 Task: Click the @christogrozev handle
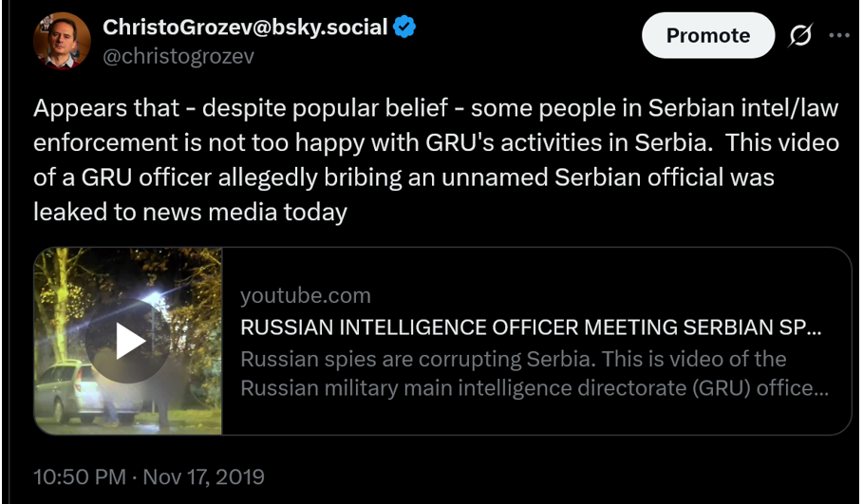click(x=178, y=56)
